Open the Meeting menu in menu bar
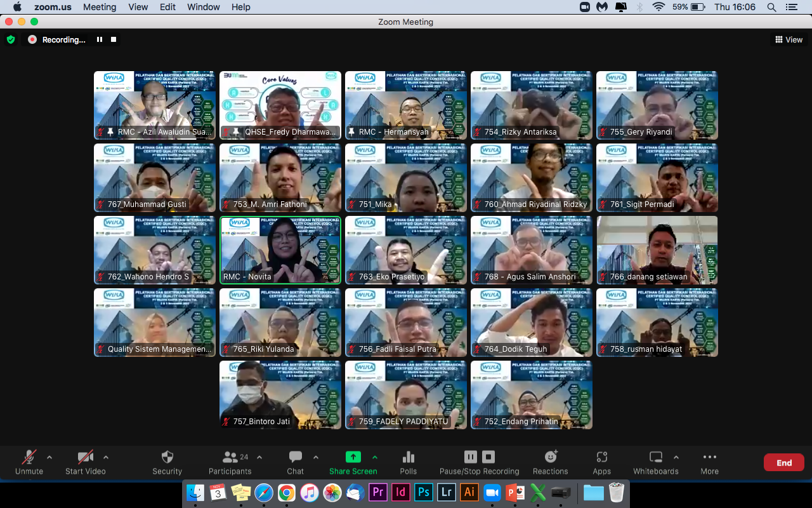 100,7
